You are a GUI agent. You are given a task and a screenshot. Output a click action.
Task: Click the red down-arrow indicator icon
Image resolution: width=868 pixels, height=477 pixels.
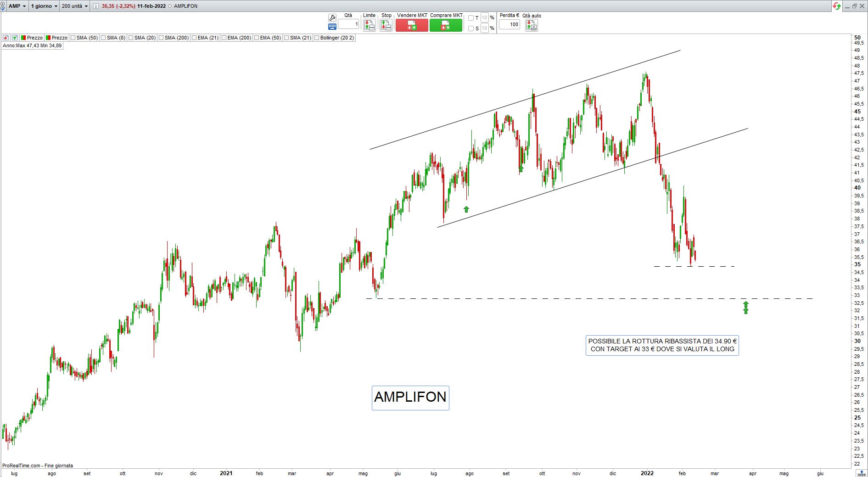point(6,38)
